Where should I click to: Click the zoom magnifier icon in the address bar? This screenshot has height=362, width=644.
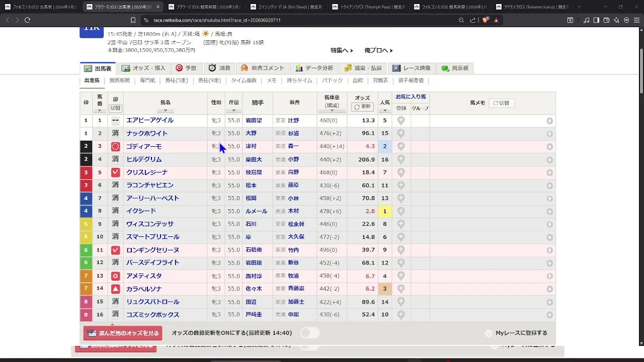461,20
